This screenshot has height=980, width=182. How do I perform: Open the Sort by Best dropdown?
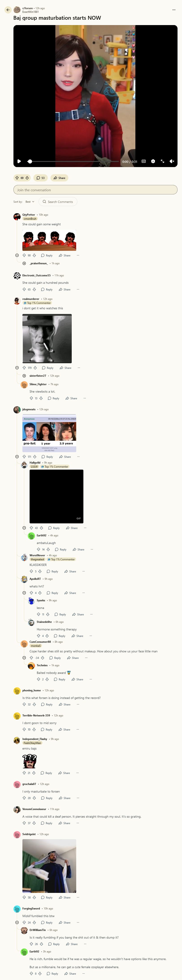pos(30,202)
